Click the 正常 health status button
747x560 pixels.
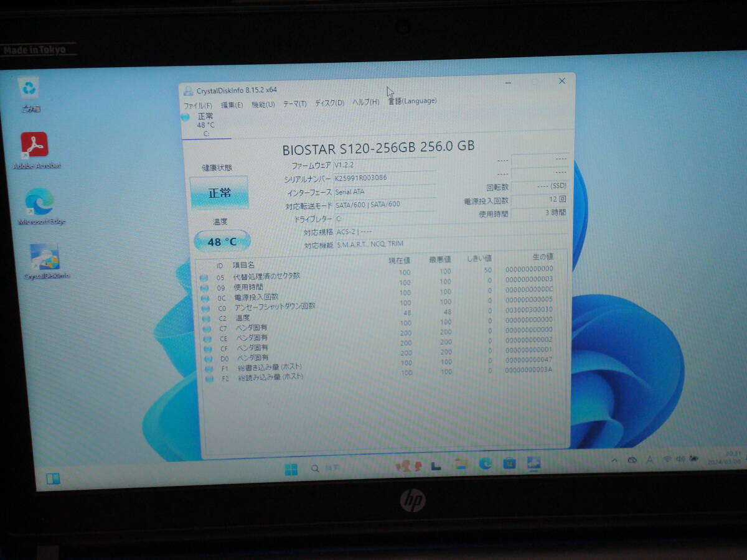click(x=219, y=193)
